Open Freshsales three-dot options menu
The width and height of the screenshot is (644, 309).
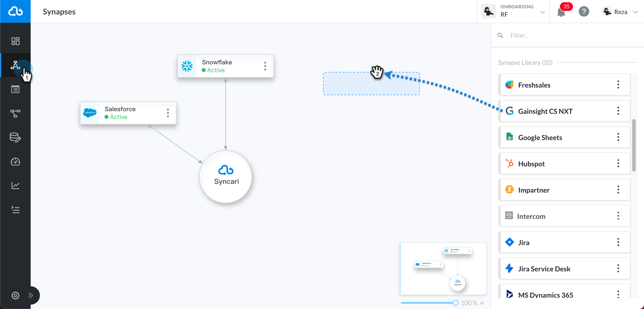618,85
